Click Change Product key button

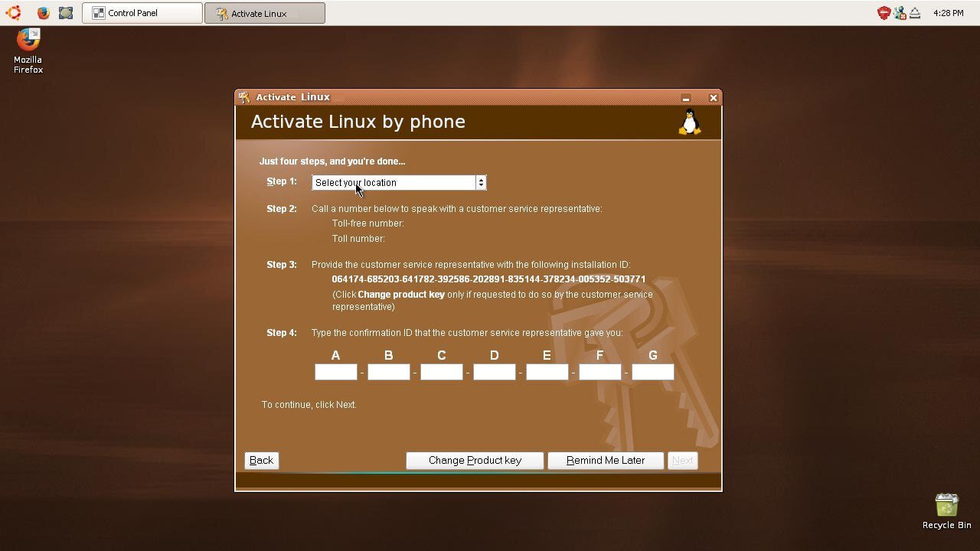click(475, 460)
